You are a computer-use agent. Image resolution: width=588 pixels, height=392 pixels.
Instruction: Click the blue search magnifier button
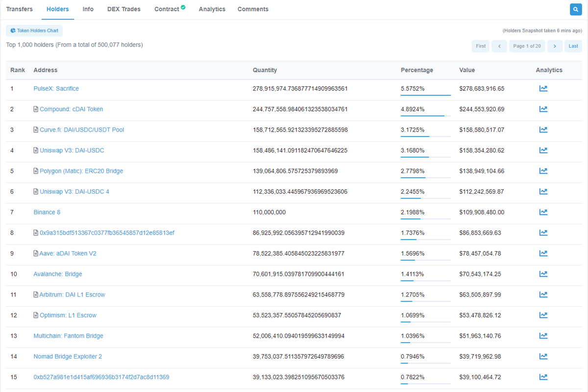pyautogui.click(x=576, y=9)
